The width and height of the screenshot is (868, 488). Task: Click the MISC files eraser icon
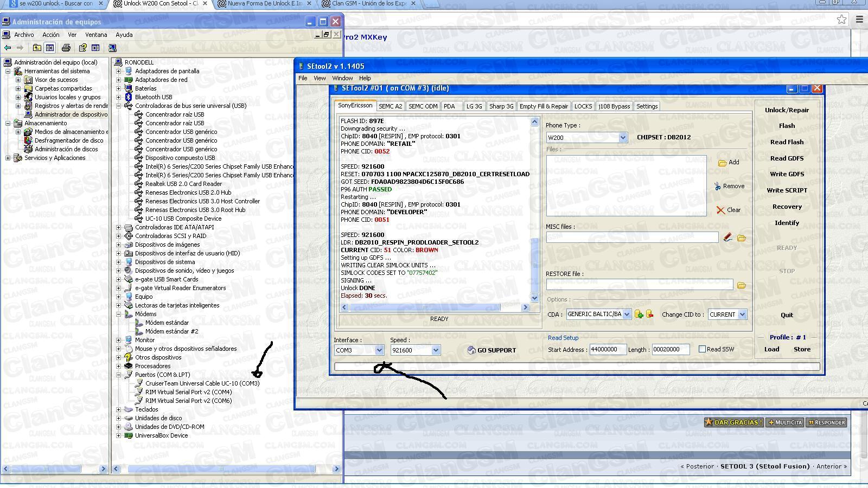click(x=727, y=237)
